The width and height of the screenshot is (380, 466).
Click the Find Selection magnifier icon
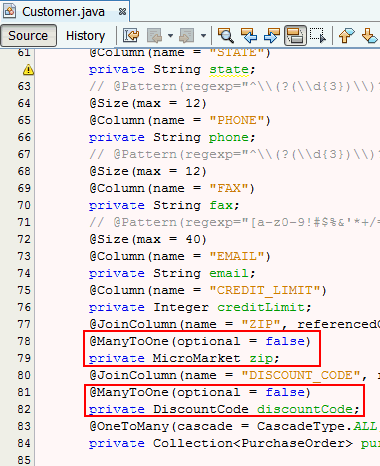(x=226, y=35)
